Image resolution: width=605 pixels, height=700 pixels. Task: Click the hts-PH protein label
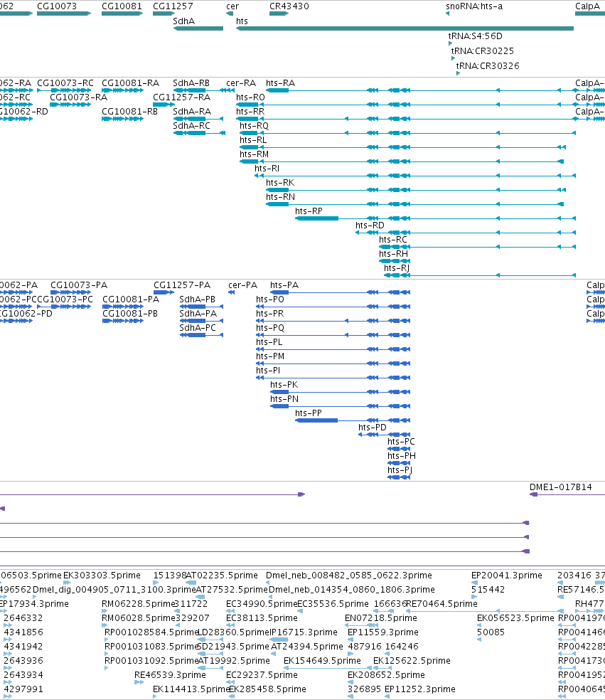(402, 457)
